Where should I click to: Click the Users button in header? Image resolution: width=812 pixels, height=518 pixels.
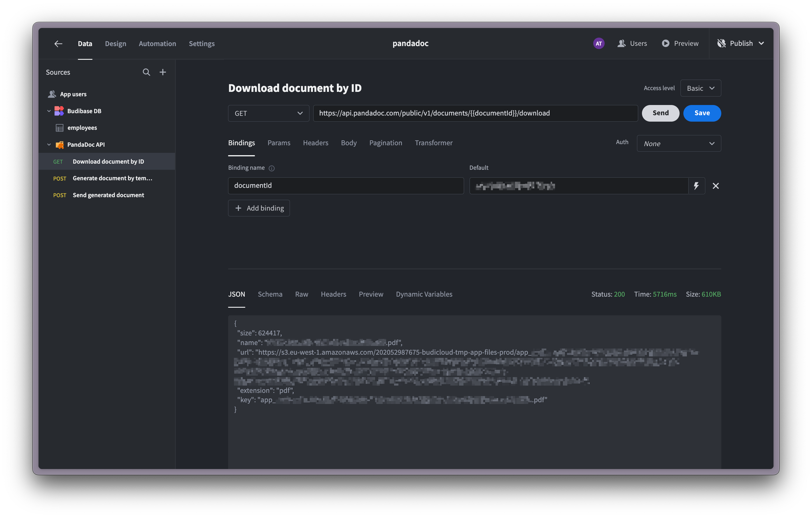[632, 43]
